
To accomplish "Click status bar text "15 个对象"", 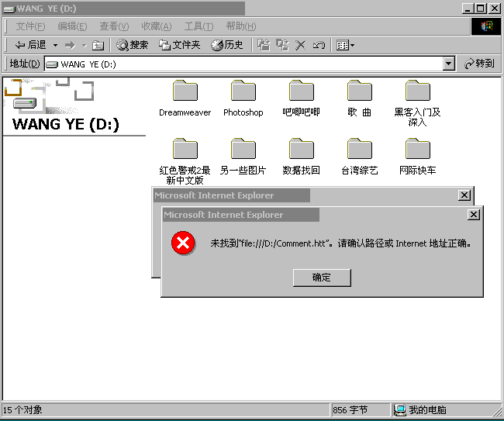I will tap(22, 409).
